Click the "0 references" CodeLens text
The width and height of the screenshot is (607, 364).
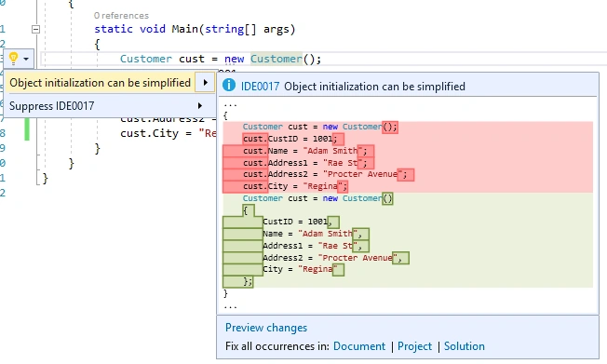[x=121, y=16]
